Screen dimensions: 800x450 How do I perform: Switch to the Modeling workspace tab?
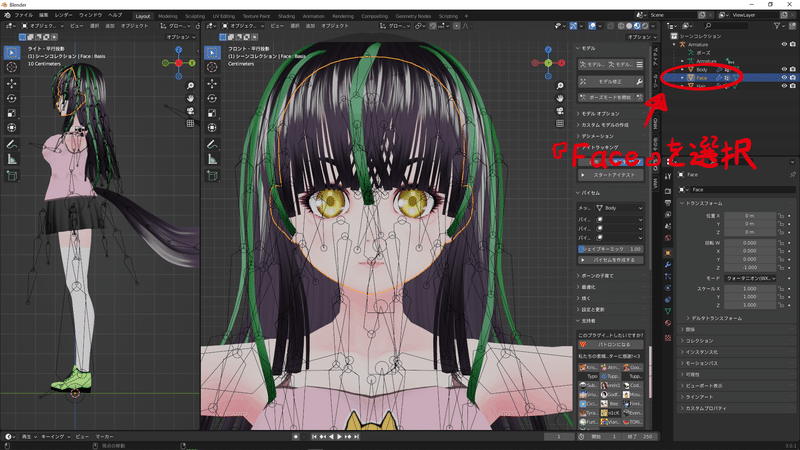pos(167,16)
